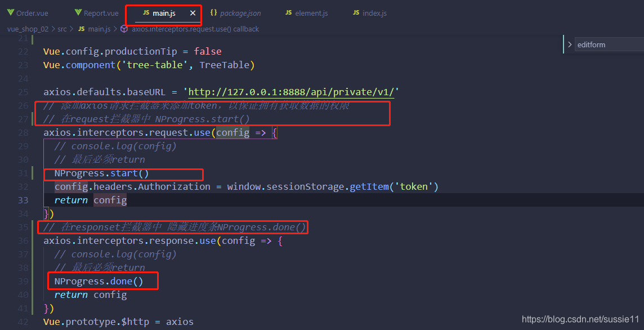Select main.js in the breadcrumb path
This screenshot has height=330, width=644.
[x=100, y=29]
